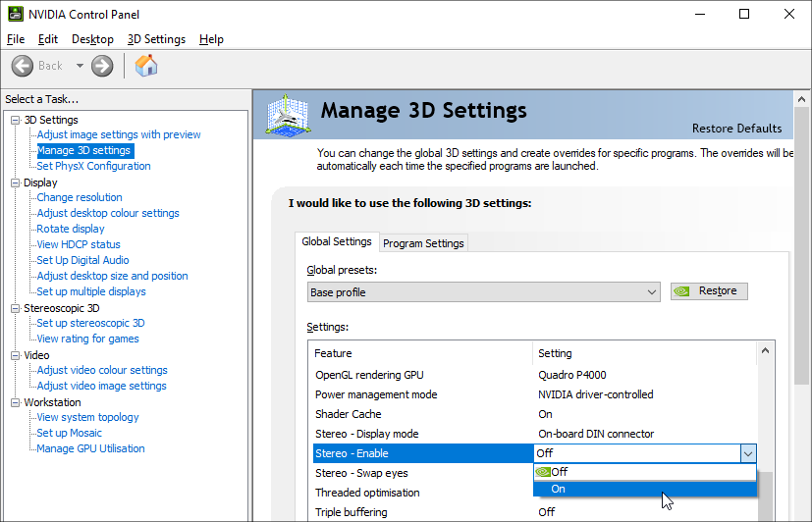Screen dimensions: 812x522
Task: Open Change resolution in task tree
Action: coord(80,197)
